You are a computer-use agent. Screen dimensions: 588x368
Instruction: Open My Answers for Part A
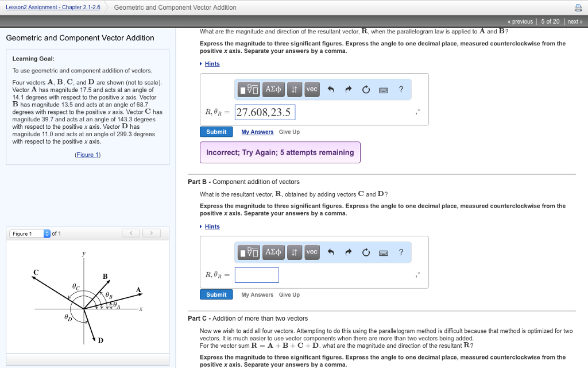coord(257,132)
